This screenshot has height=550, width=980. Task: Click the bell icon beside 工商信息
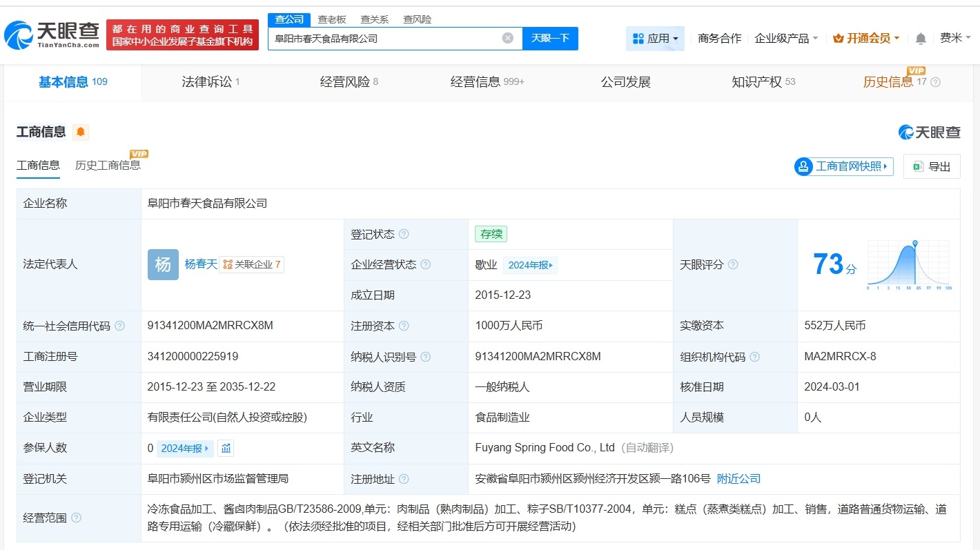coord(80,131)
